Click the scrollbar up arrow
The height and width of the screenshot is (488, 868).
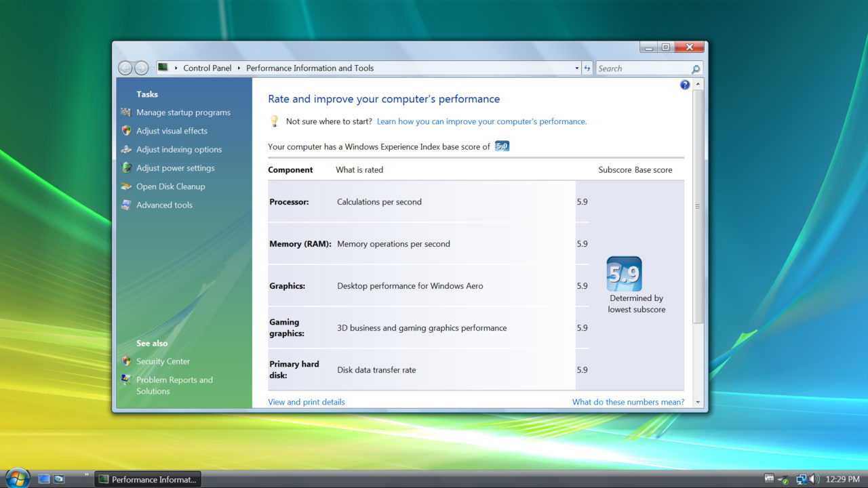[698, 84]
